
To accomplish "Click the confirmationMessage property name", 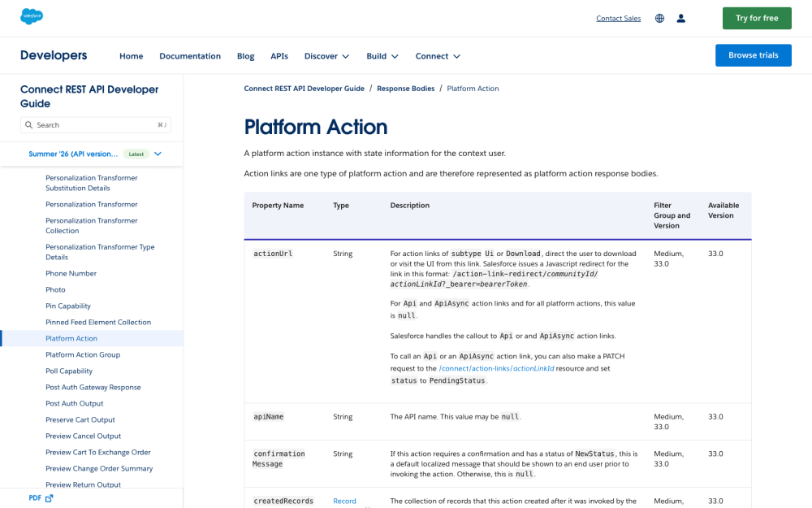I will coord(279,458).
